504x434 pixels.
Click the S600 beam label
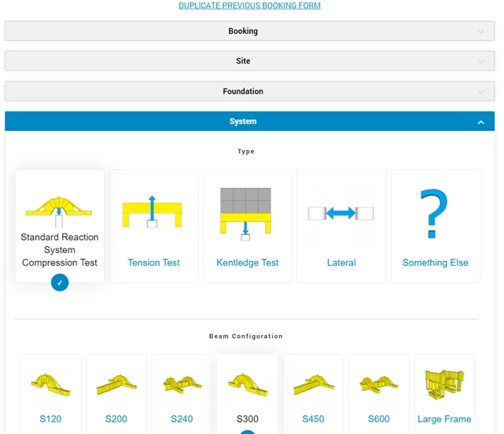click(379, 419)
